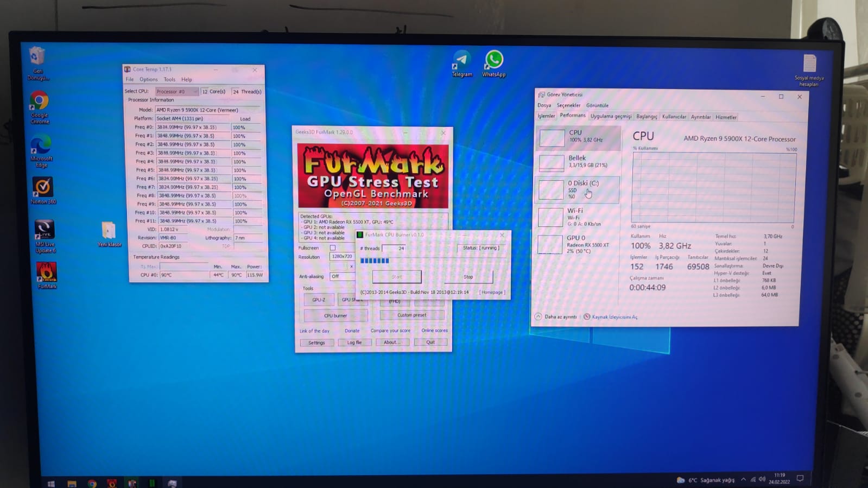Viewport: 868px width, 488px height.
Task: Switch to Chrome on the taskbar
Action: tap(92, 483)
